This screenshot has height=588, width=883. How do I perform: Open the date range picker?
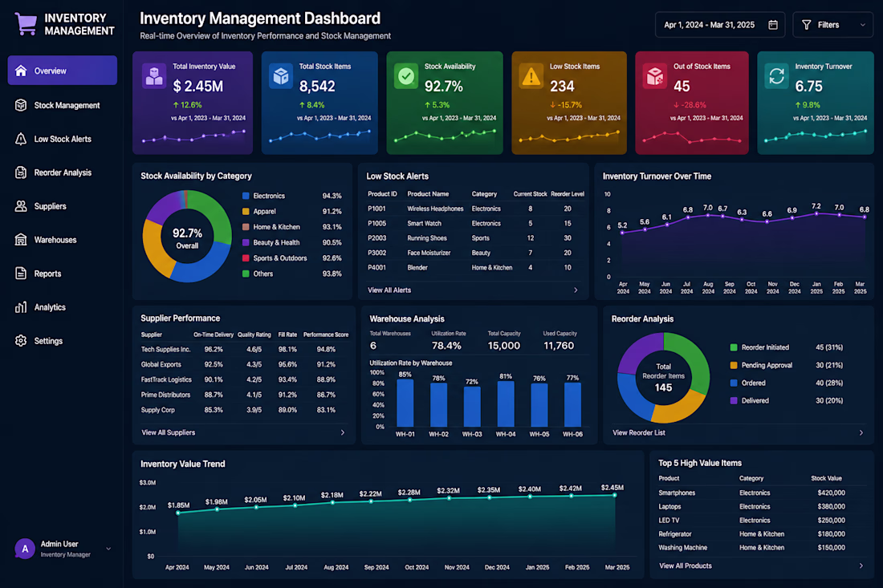pos(720,25)
